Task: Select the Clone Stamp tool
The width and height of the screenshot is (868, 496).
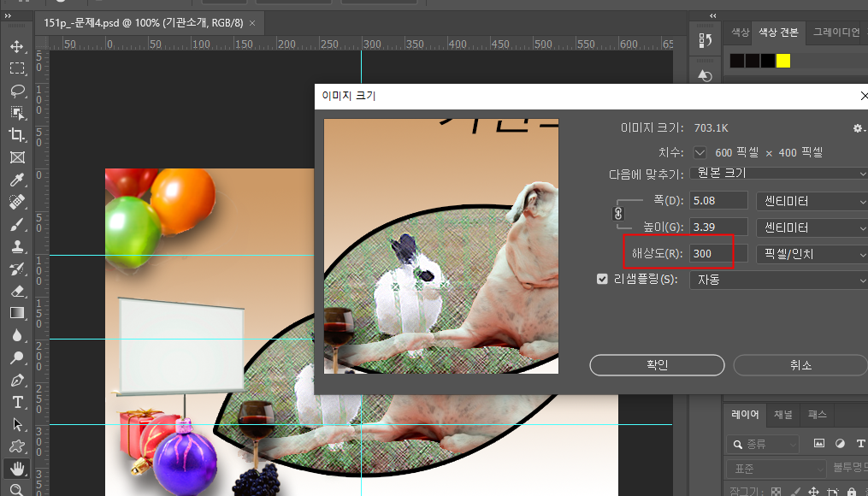Action: (x=16, y=246)
